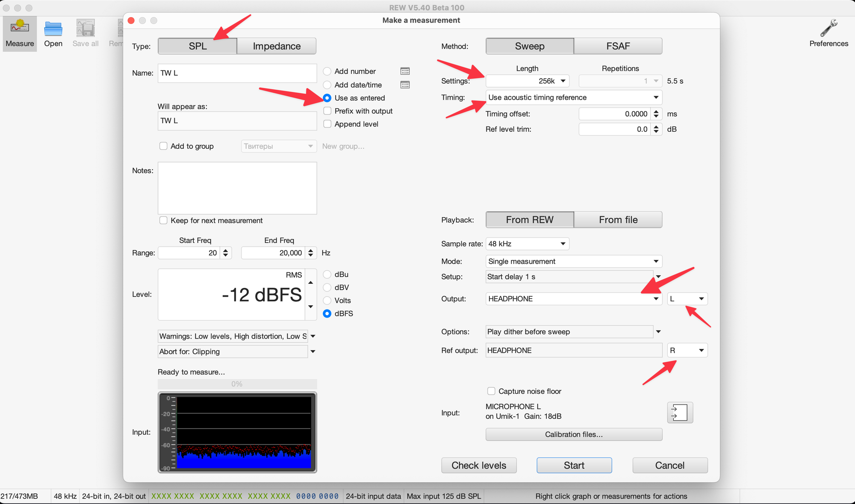Select FSAF method tab
Viewport: 855px width, 504px height.
point(618,46)
